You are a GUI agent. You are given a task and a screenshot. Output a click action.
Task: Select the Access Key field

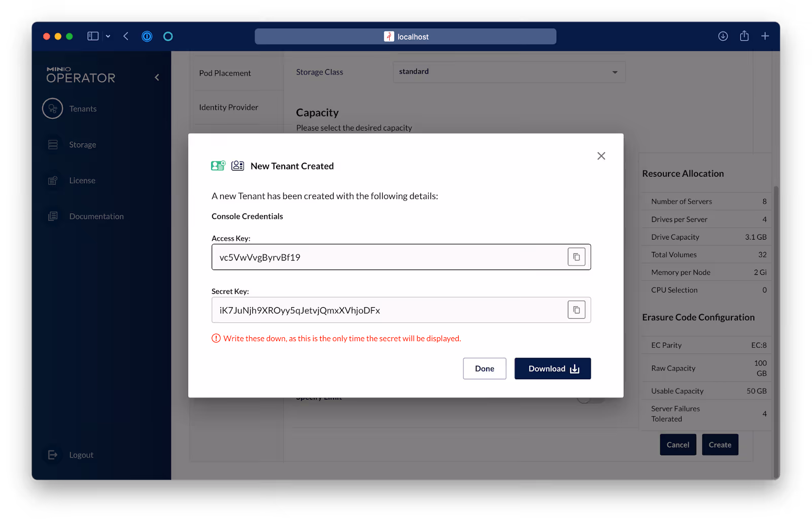tap(401, 257)
